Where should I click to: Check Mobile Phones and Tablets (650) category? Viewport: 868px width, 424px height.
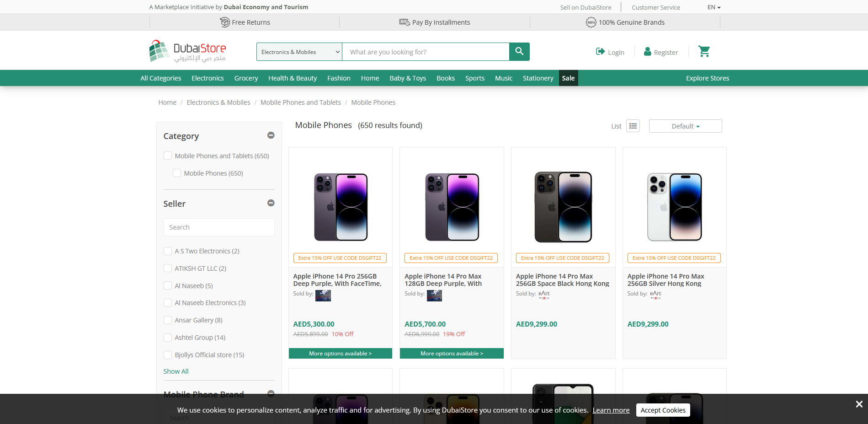[x=168, y=156]
